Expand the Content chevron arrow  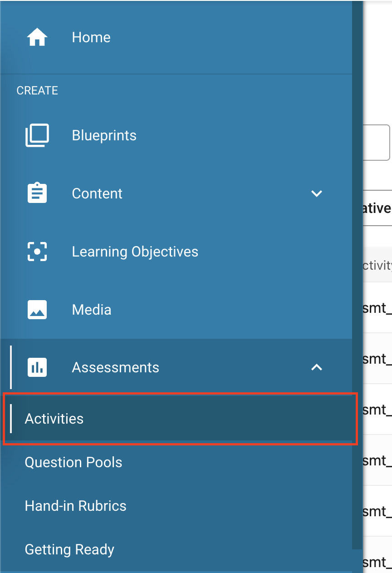tap(317, 193)
